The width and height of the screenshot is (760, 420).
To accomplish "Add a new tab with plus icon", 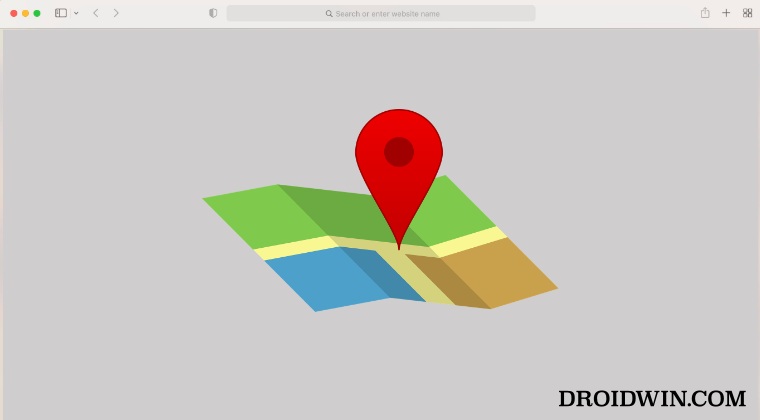I will tap(726, 13).
